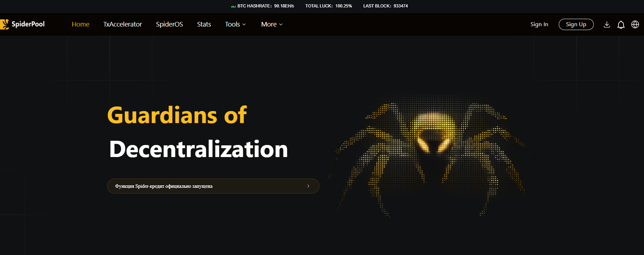644x255 pixels.
Task: Expand the Tools dropdown menu
Action: (235, 24)
